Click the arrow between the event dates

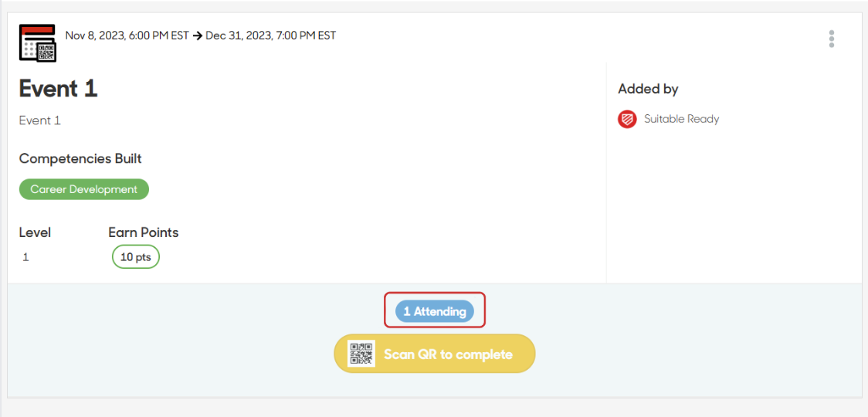pos(198,36)
